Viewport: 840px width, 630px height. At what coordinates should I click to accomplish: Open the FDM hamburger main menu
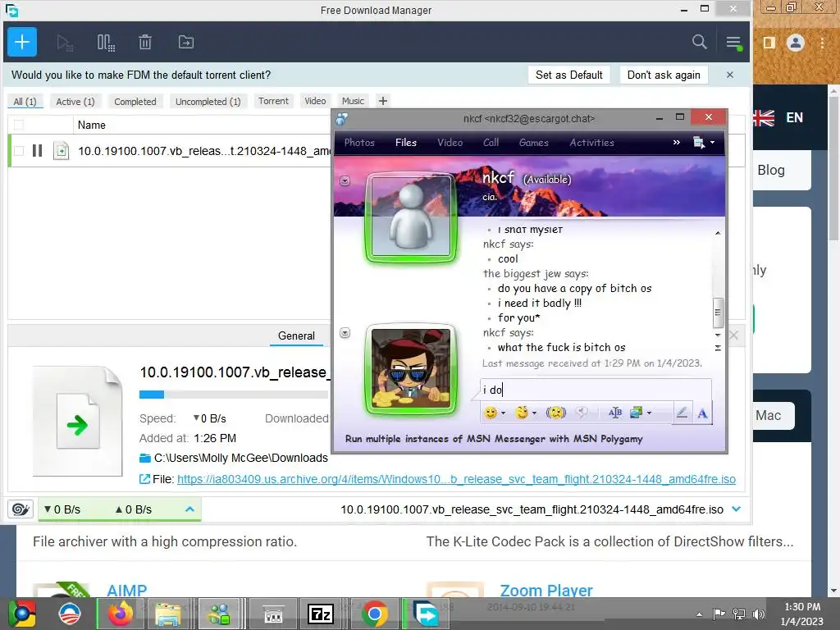tap(733, 43)
